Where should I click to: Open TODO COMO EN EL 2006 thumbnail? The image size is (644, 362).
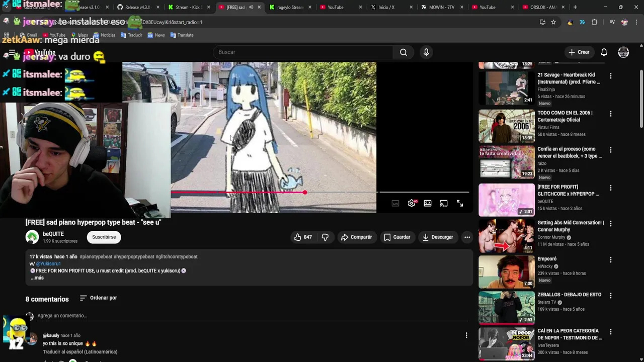(507, 126)
